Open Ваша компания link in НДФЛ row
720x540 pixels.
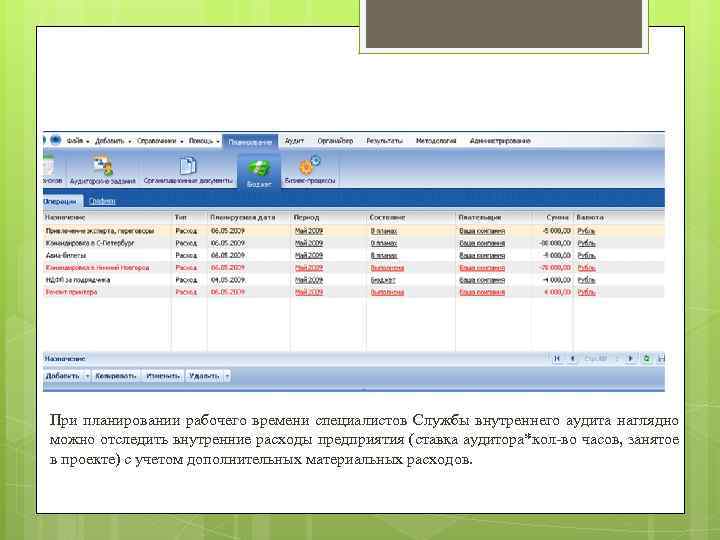[x=482, y=280]
